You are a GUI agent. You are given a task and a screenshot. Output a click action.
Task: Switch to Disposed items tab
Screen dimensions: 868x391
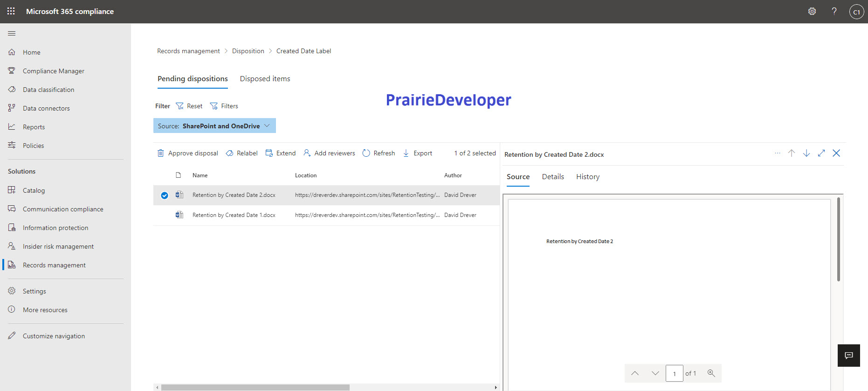(265, 79)
